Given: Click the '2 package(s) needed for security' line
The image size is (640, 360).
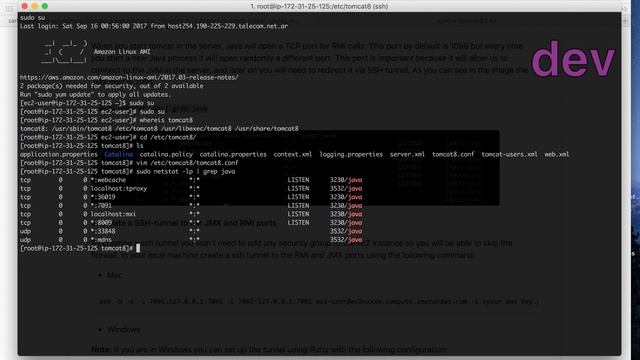Looking at the screenshot, I should coord(111,86).
